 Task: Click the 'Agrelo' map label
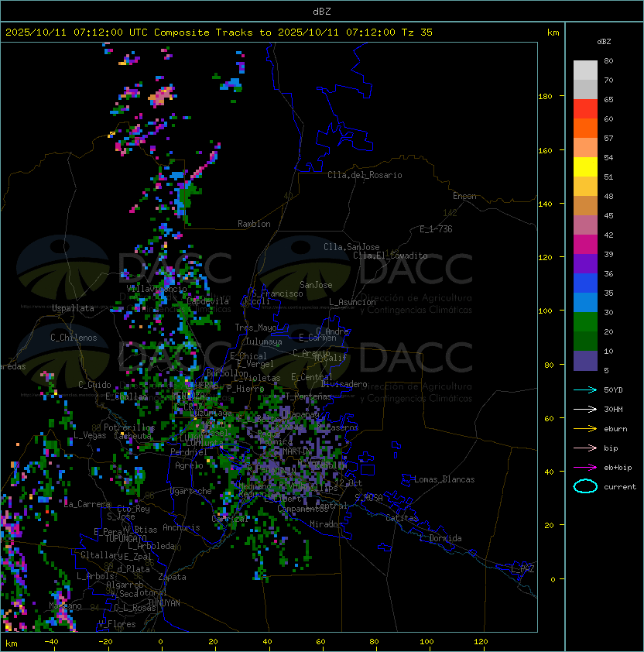189,465
